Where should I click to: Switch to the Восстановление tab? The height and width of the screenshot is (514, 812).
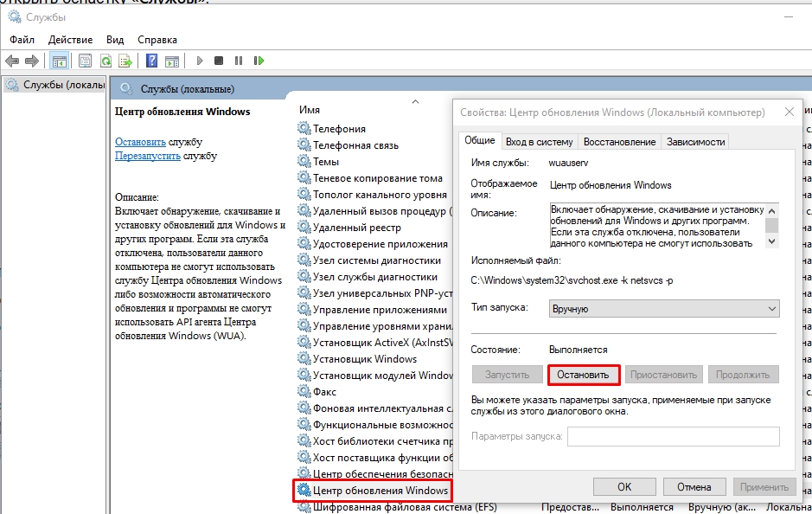(x=619, y=142)
